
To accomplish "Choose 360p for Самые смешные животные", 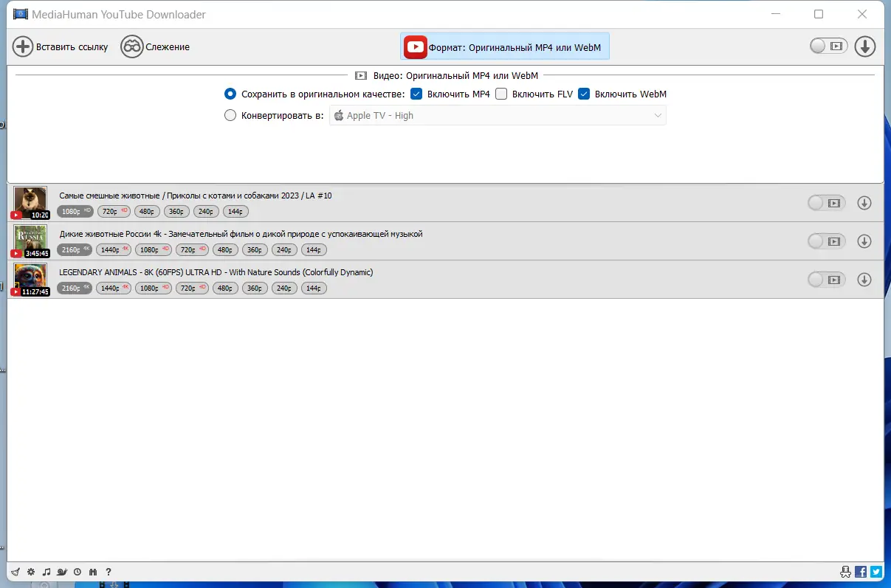I will point(176,211).
